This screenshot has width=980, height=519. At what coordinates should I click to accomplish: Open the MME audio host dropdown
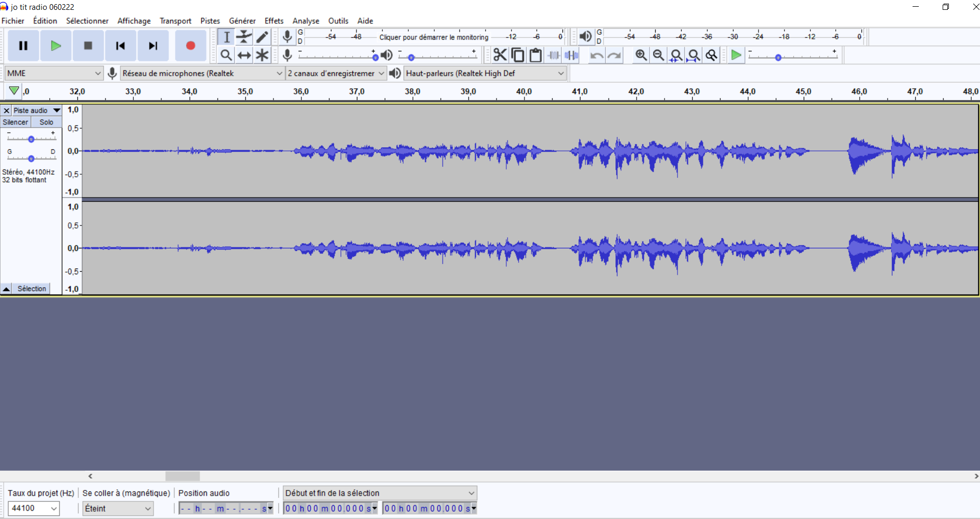click(54, 74)
